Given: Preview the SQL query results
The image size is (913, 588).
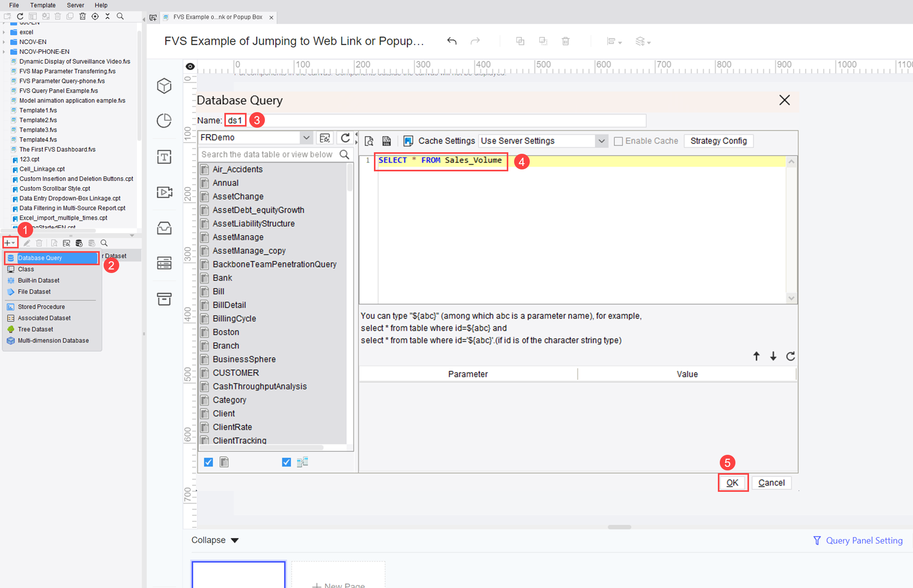Looking at the screenshot, I should [369, 141].
